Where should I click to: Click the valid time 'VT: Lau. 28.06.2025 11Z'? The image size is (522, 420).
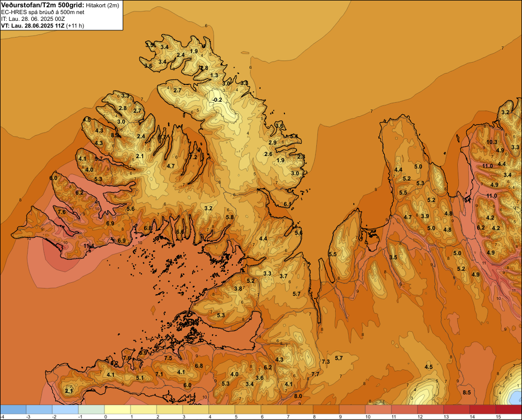pos(33,26)
